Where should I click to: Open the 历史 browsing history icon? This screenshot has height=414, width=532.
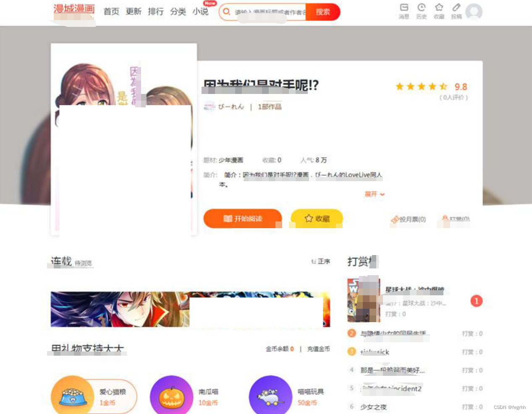click(421, 10)
